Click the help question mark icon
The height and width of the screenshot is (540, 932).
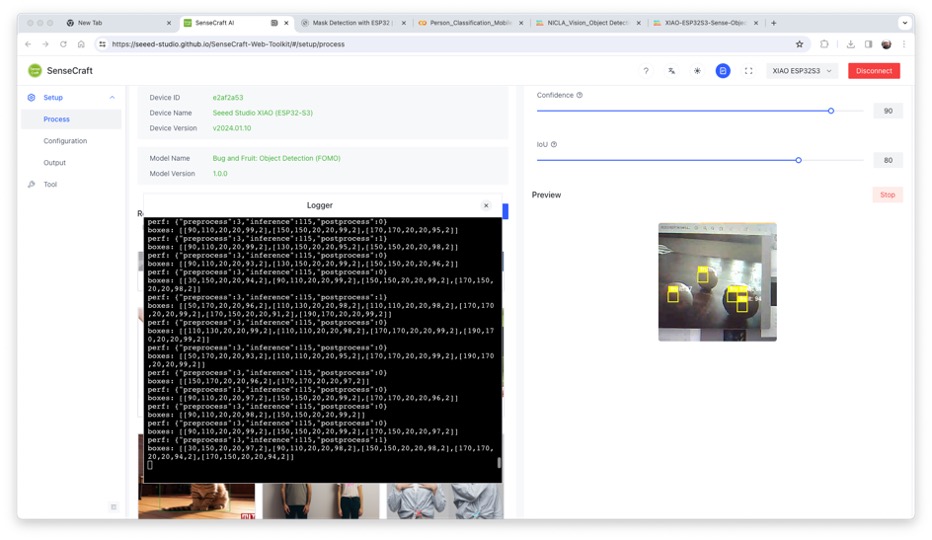pos(646,71)
